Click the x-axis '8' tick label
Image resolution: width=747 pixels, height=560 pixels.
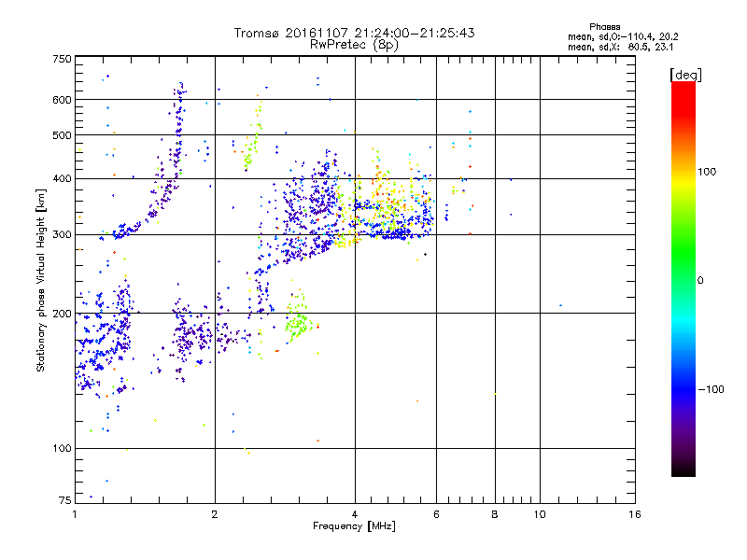point(495,514)
